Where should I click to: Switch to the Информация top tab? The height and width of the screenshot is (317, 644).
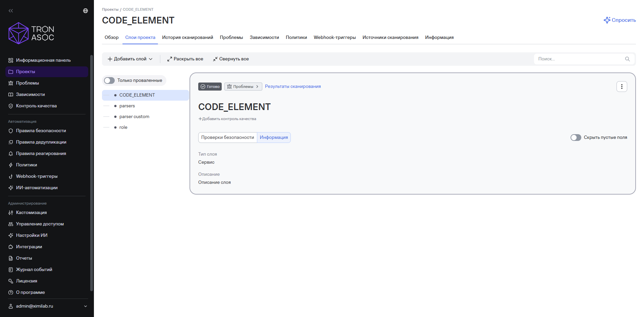point(439,38)
